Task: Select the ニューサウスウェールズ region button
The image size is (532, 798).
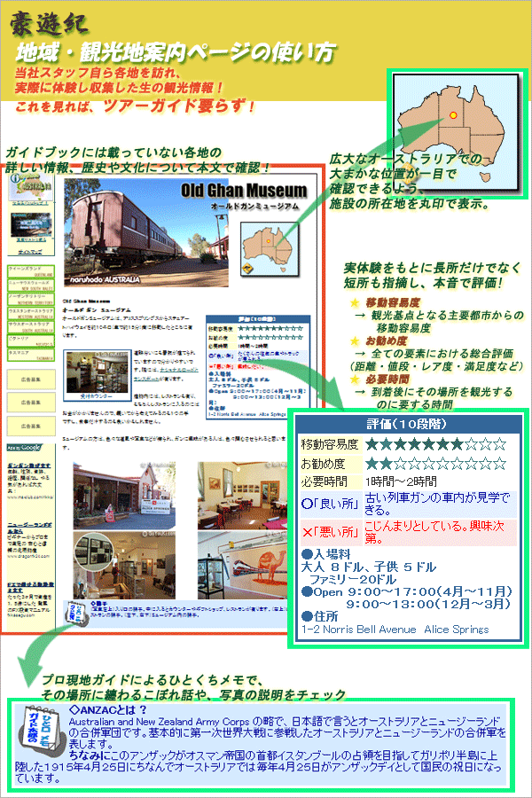Action: [30, 285]
